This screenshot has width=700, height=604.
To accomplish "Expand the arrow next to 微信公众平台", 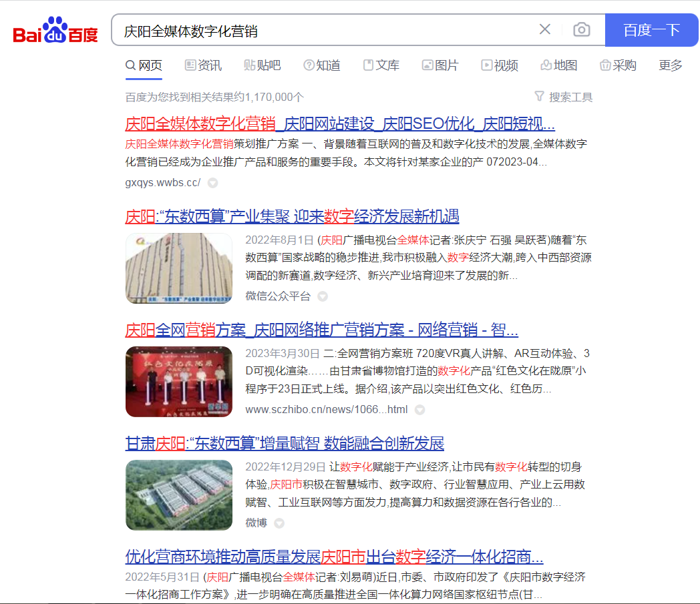I will (x=323, y=296).
